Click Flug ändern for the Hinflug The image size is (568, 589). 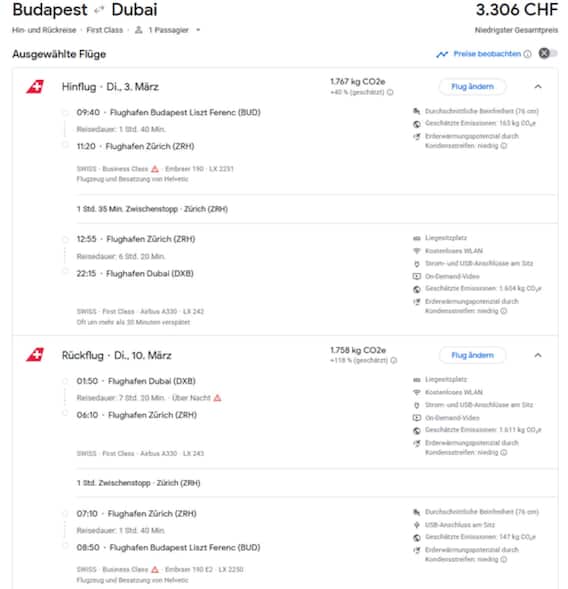tap(472, 87)
